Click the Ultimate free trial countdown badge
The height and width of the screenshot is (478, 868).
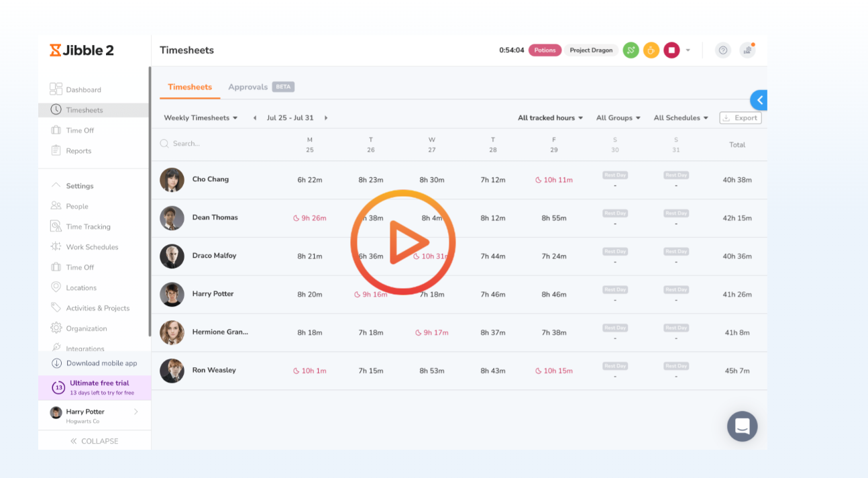point(56,387)
